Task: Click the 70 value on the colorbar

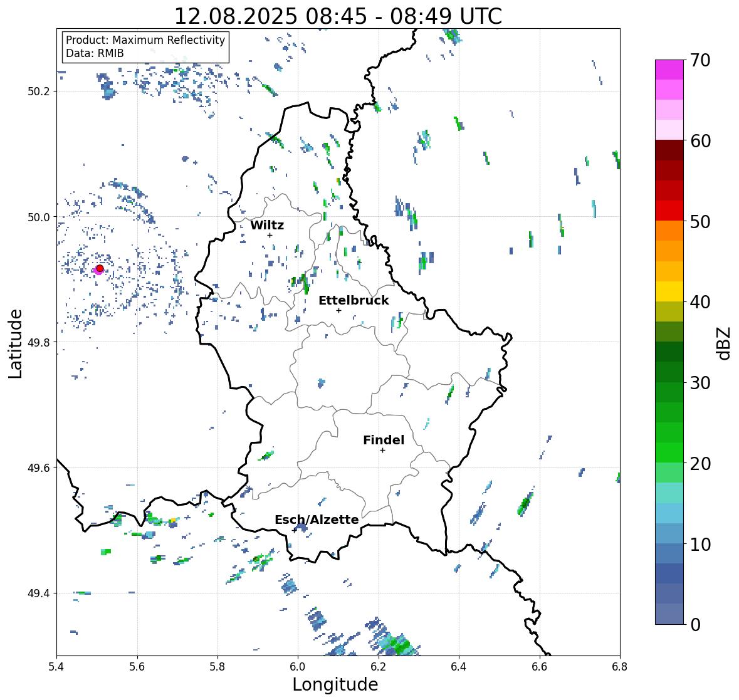Action: click(700, 60)
